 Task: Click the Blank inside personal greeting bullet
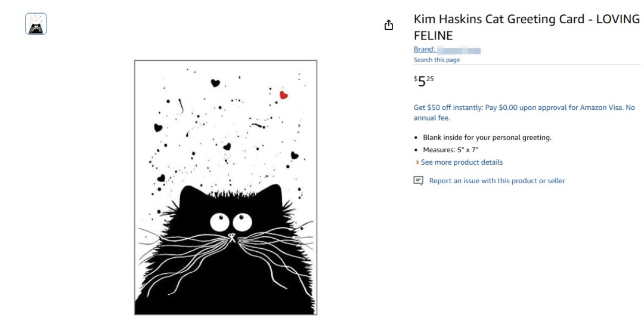pos(487,138)
